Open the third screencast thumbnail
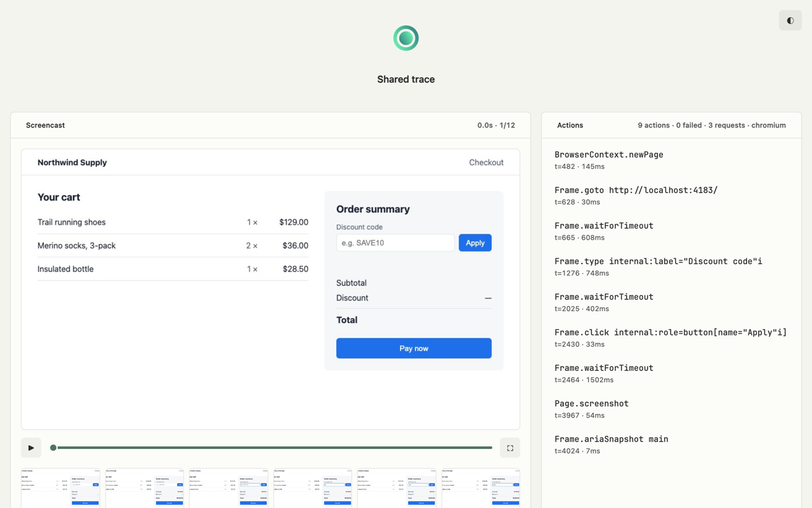 point(228,488)
